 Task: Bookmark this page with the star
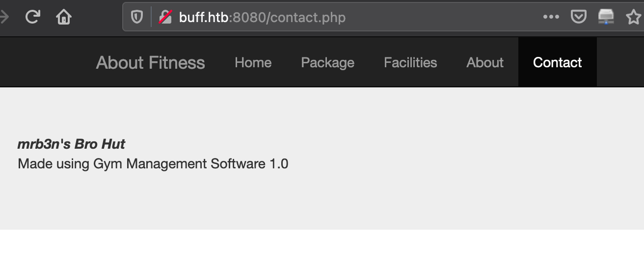click(x=634, y=17)
